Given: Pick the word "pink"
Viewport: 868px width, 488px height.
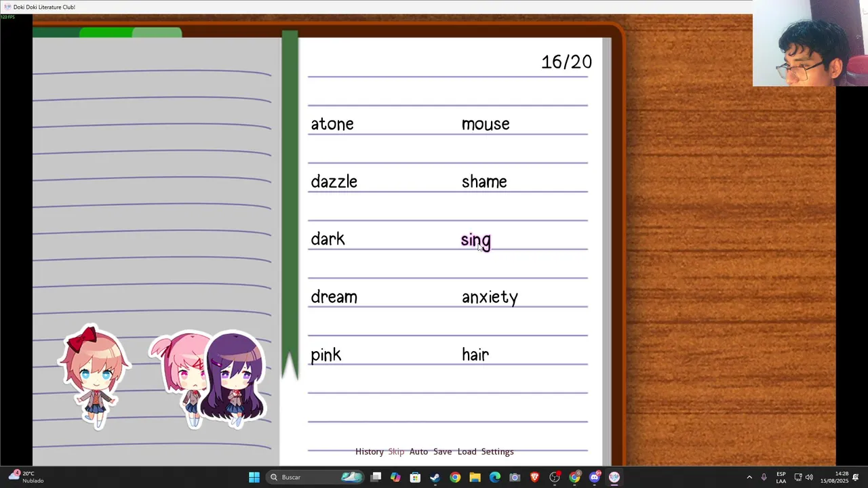Looking at the screenshot, I should [x=326, y=355].
